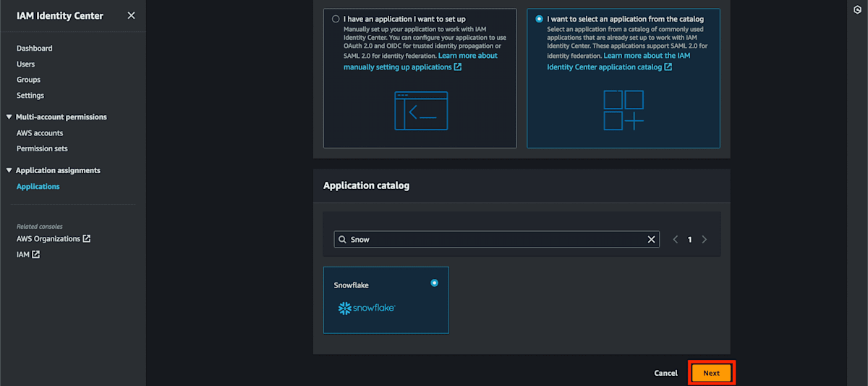Close the IAM Identity Center sidebar

coord(131,15)
